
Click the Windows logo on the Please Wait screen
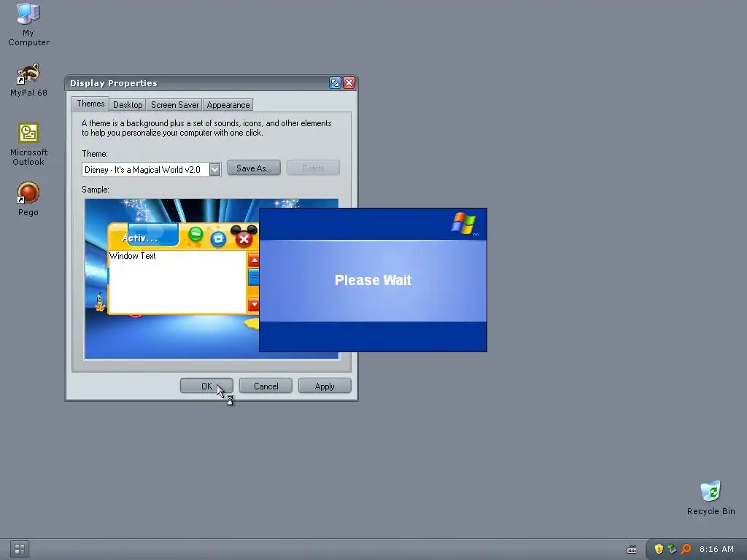(x=463, y=223)
